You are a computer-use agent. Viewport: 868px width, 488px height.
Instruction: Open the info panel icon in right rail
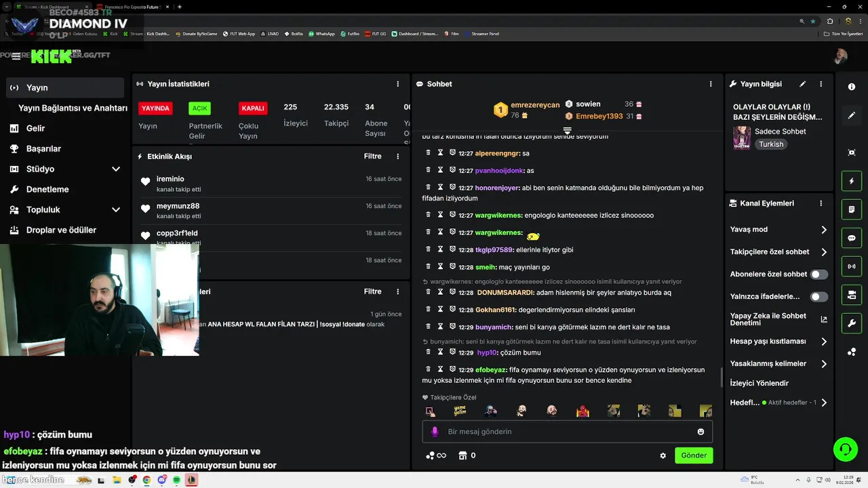(x=852, y=87)
